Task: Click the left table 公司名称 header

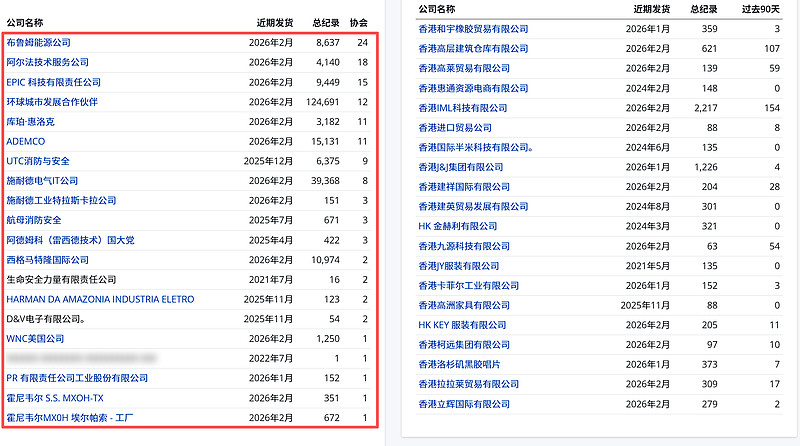Action: (x=24, y=23)
